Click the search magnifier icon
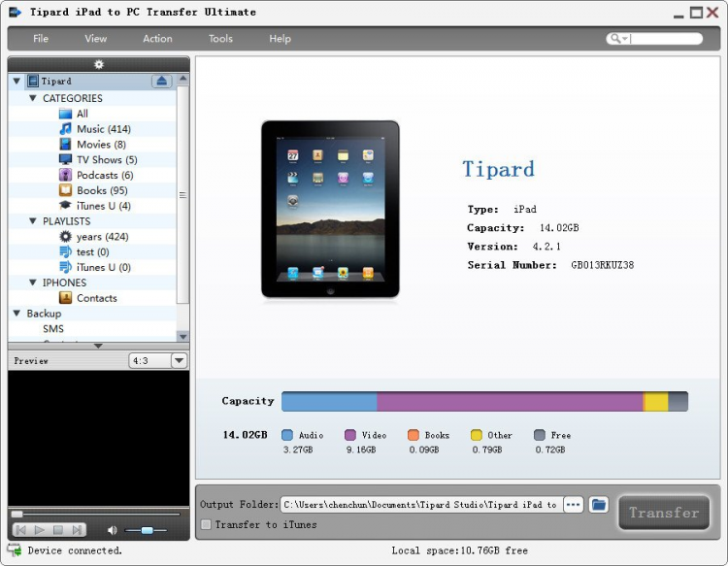 click(614, 39)
